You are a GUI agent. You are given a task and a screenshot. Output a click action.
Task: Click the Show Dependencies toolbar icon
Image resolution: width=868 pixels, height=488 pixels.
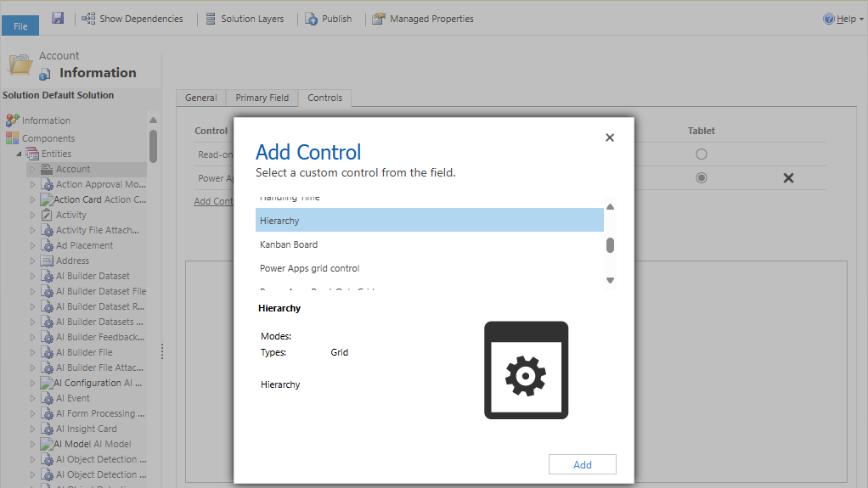tap(88, 19)
